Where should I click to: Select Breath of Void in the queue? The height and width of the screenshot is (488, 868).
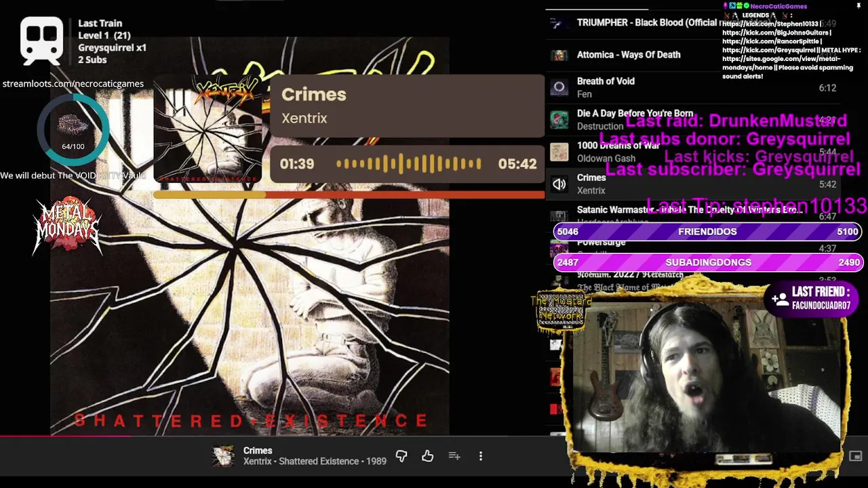click(x=606, y=81)
